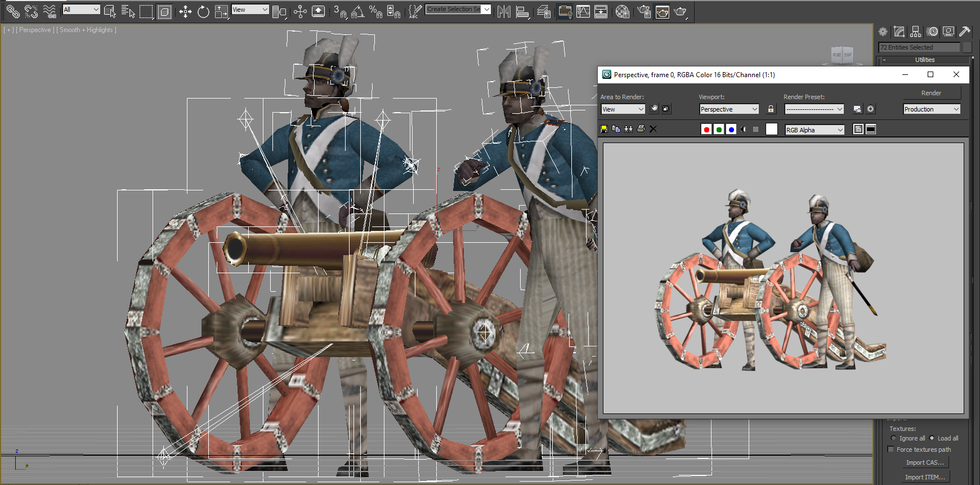Open the Production render mode dropdown
Viewport: 980px width, 485px height.
pos(932,109)
